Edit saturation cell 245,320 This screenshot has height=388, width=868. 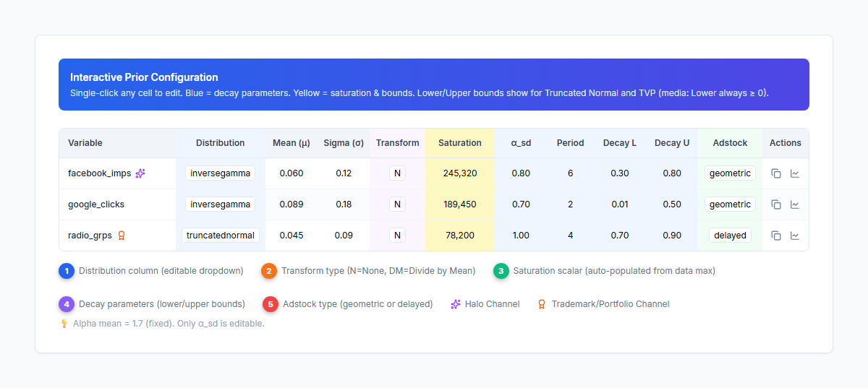click(460, 173)
